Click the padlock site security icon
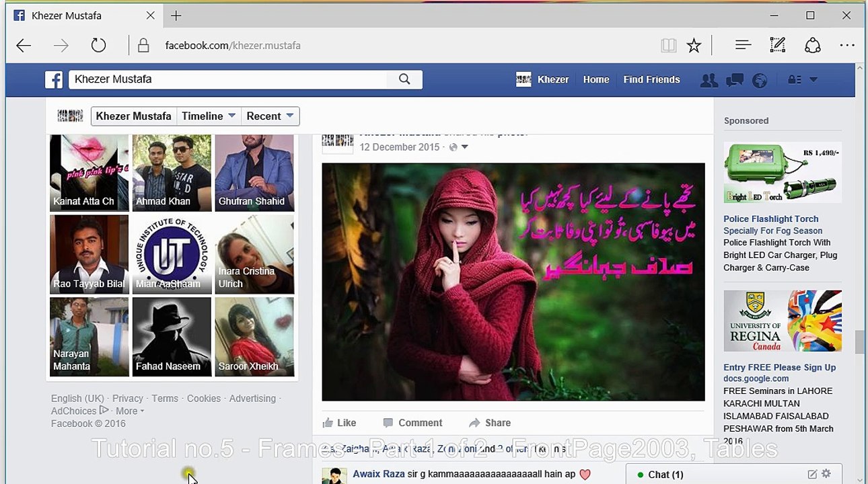This screenshot has height=484, width=868. pyautogui.click(x=143, y=46)
